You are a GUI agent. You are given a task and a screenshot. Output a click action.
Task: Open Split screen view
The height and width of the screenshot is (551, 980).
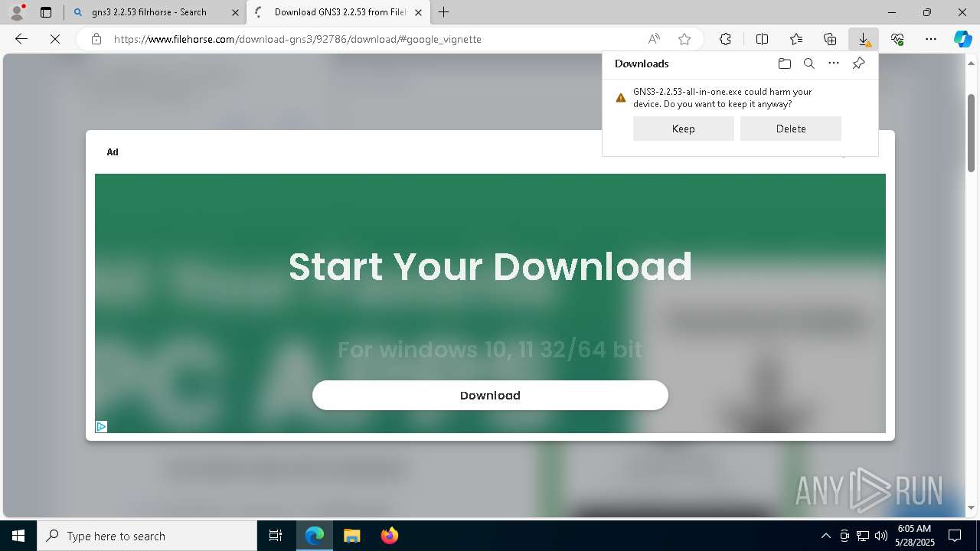pyautogui.click(x=762, y=39)
